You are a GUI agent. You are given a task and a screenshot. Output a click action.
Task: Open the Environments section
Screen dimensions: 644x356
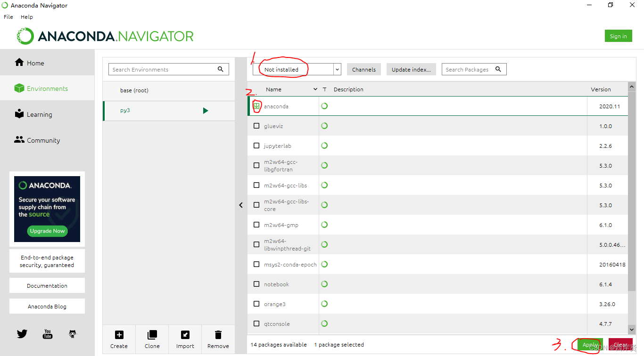[47, 89]
